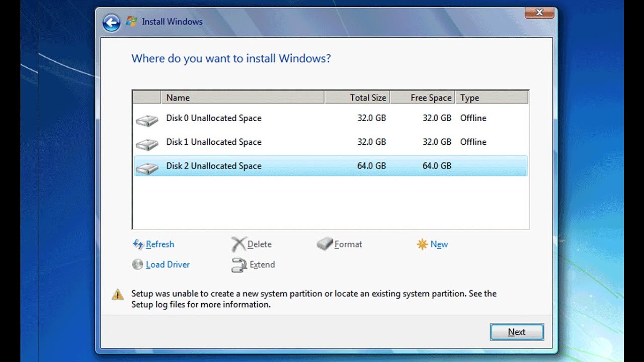This screenshot has width=644, height=362.
Task: Click the Disk 1 drive icon
Action: pos(147,144)
